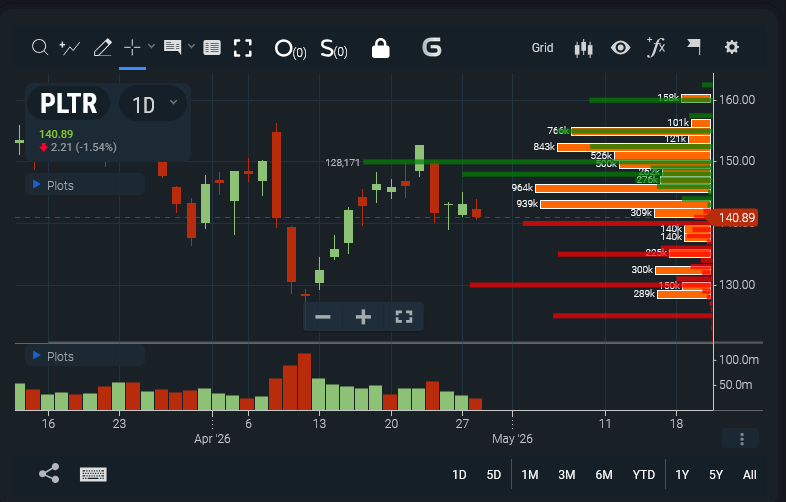The width and height of the screenshot is (786, 502).
Task: Zoom out with the minus button
Action: click(x=323, y=316)
